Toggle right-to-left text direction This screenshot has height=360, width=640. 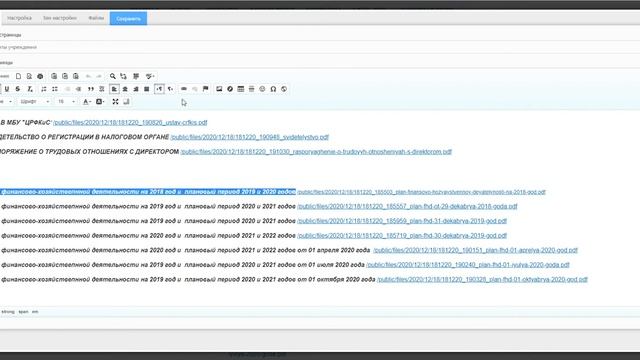pos(170,89)
